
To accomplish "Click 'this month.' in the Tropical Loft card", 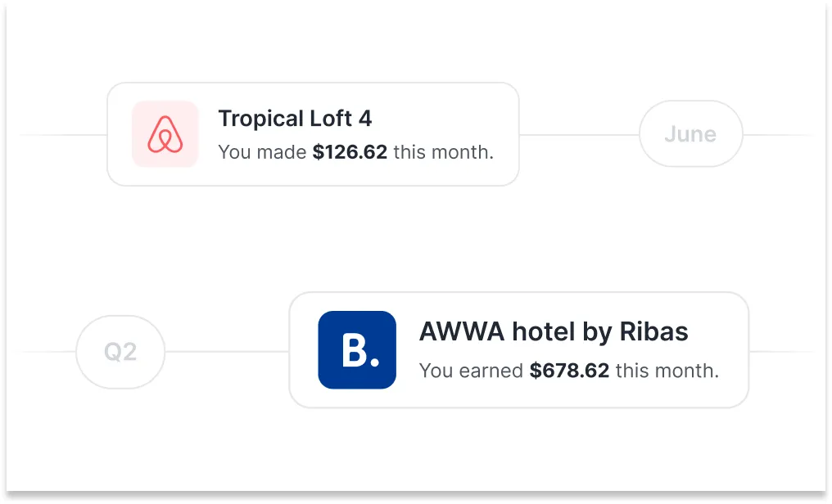I will tap(443, 152).
